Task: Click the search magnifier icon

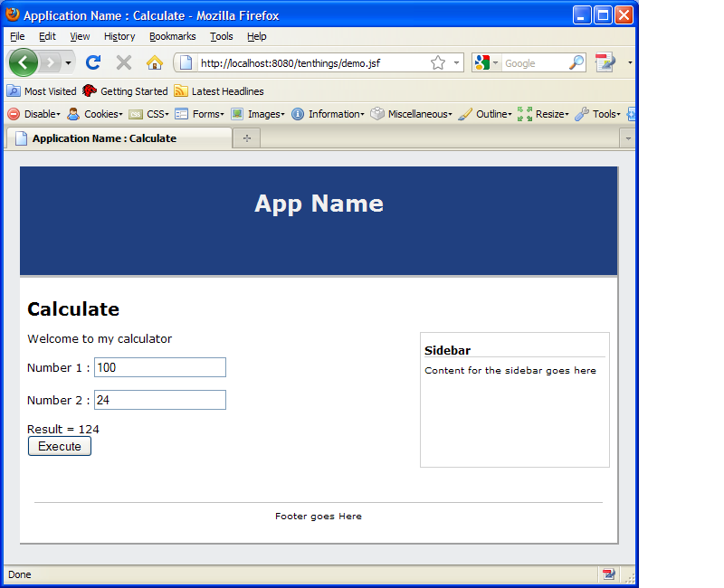Action: point(576,62)
